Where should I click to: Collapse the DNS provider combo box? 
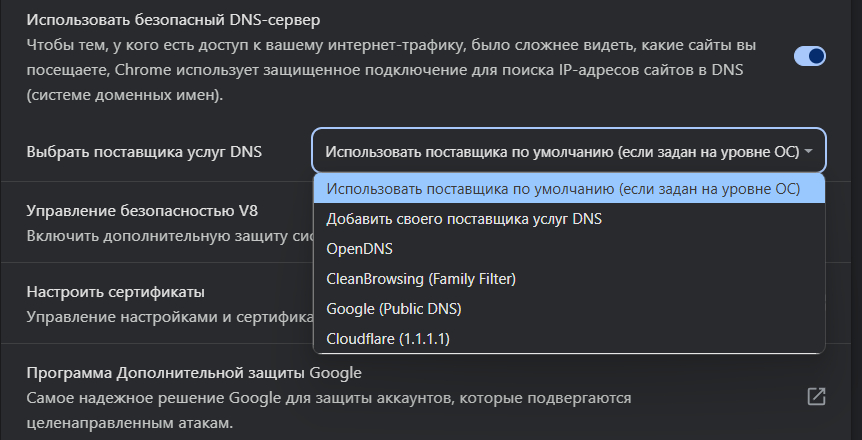tap(569, 151)
